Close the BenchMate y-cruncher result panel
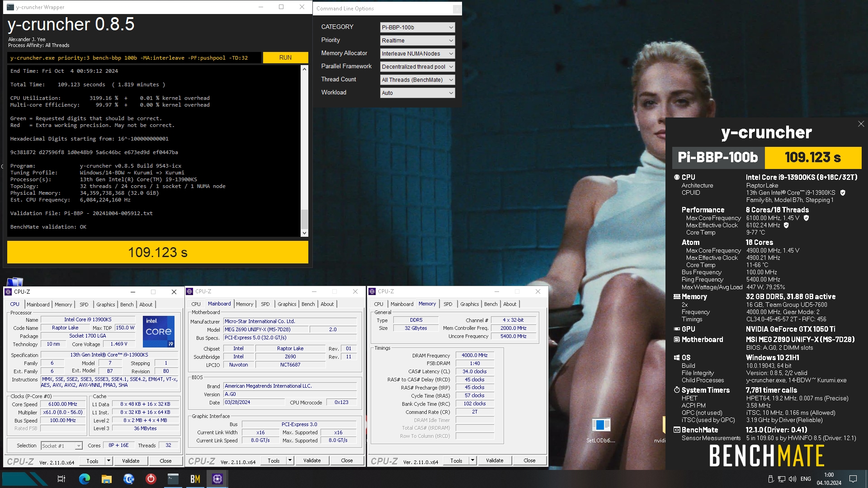The width and height of the screenshot is (868, 488). [x=861, y=124]
